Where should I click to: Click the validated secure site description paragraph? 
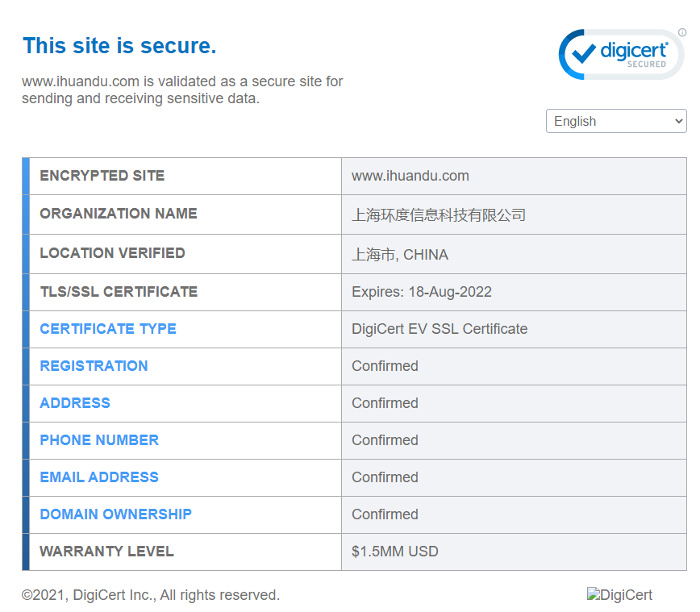coord(182,90)
